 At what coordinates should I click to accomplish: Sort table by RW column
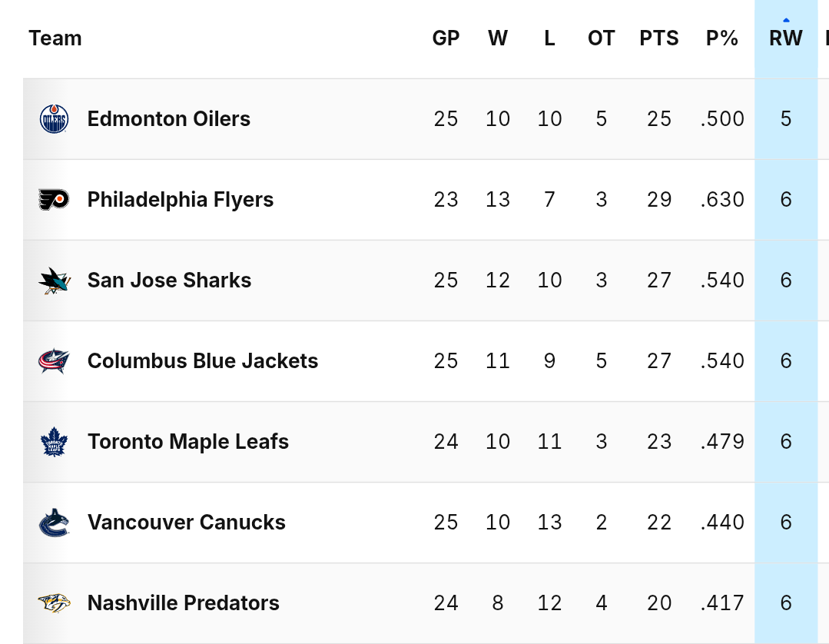(786, 38)
